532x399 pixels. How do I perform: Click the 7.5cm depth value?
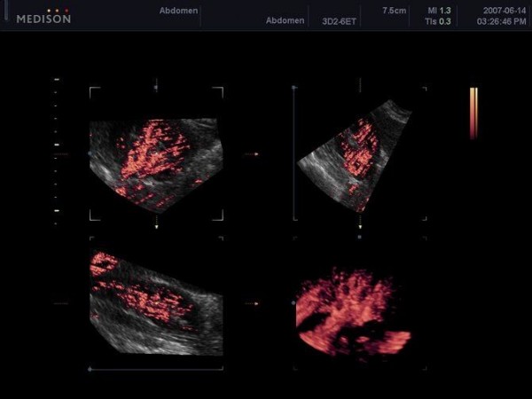pyautogui.click(x=395, y=11)
